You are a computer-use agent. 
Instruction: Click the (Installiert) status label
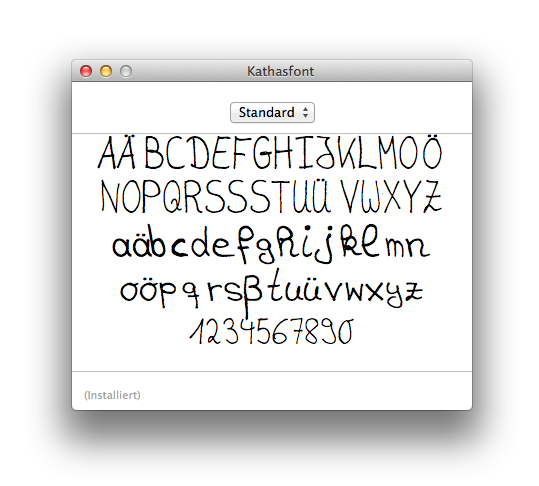pyautogui.click(x=112, y=395)
